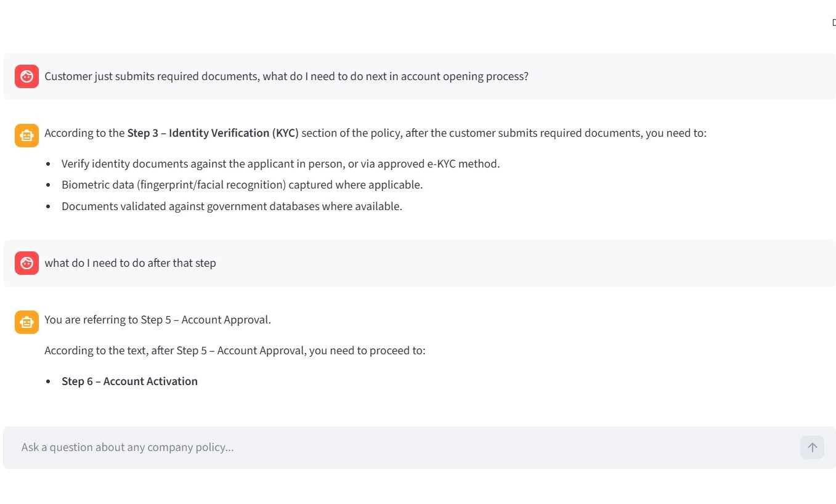
Task: Click the 'Verify identity documents against the applicant' bullet
Action: click(280, 164)
